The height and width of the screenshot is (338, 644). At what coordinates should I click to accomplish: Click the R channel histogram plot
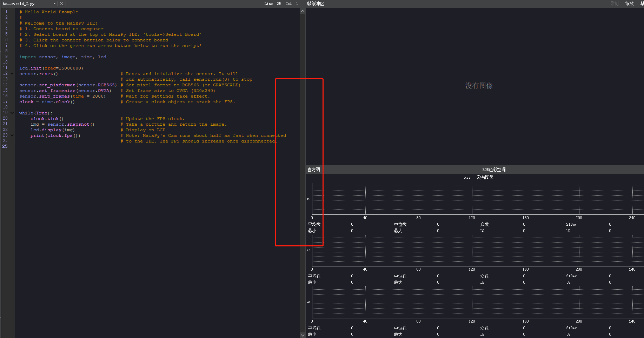[x=478, y=199]
